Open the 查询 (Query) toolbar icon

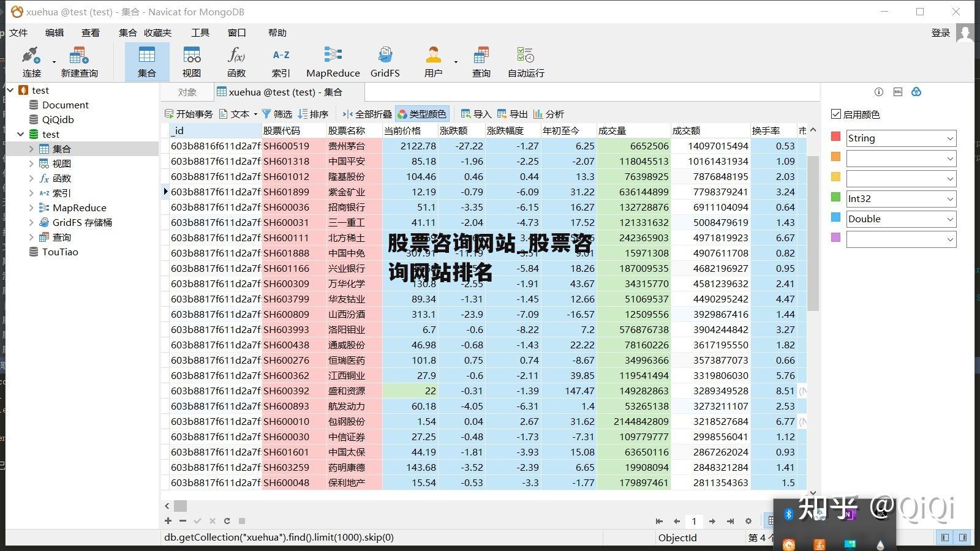(481, 62)
